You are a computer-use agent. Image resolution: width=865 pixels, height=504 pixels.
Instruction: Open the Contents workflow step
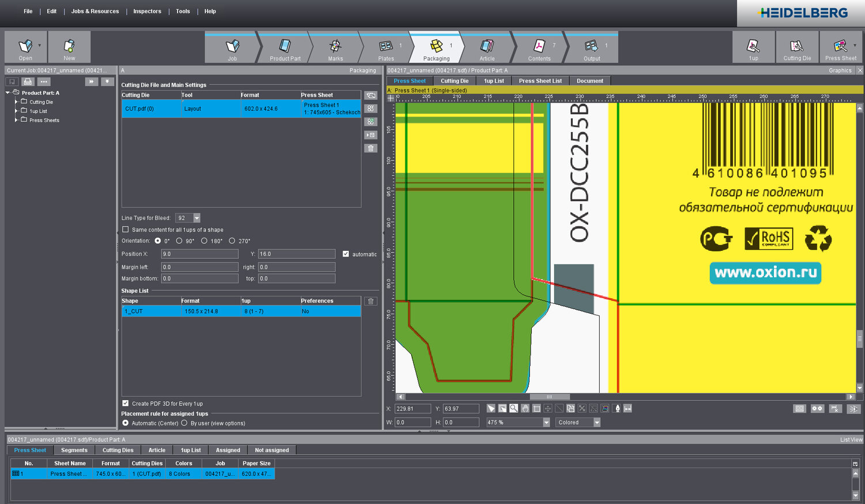539,47
